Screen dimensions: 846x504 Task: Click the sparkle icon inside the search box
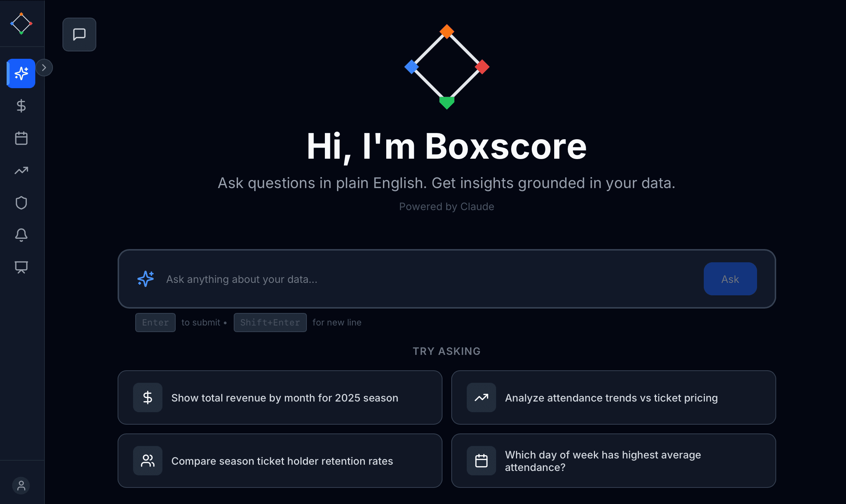click(x=145, y=279)
